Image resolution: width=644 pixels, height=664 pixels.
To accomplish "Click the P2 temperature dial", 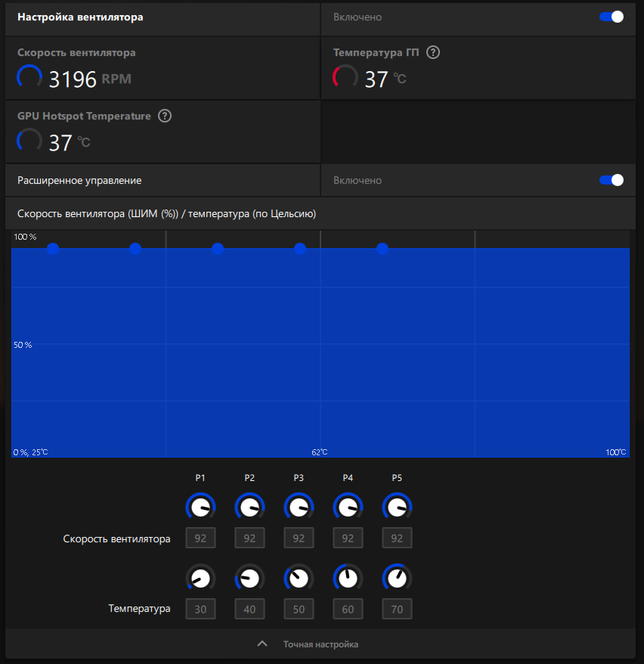I will tap(249, 578).
